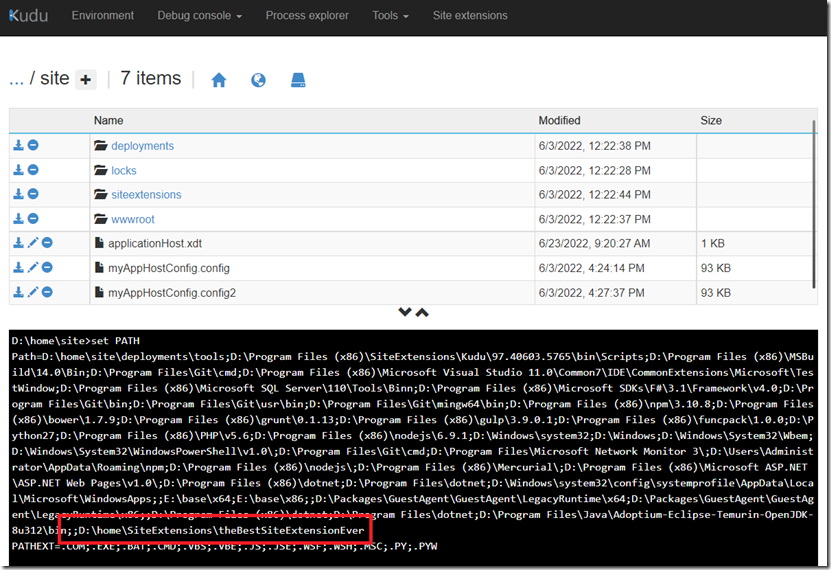Open the wwwroot folder link
The height and width of the screenshot is (570, 831).
[132, 219]
